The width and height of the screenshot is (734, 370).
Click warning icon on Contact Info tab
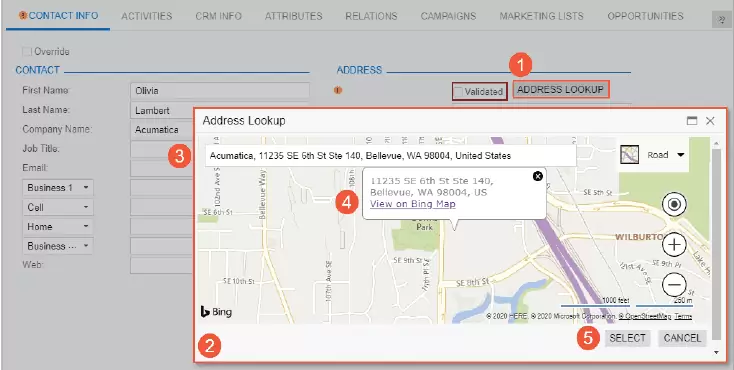click(22, 15)
